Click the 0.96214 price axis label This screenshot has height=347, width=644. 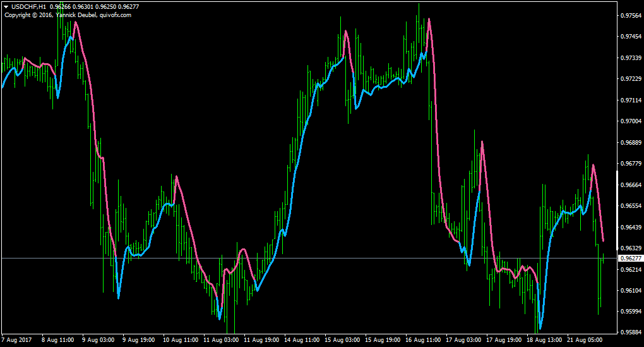click(631, 270)
